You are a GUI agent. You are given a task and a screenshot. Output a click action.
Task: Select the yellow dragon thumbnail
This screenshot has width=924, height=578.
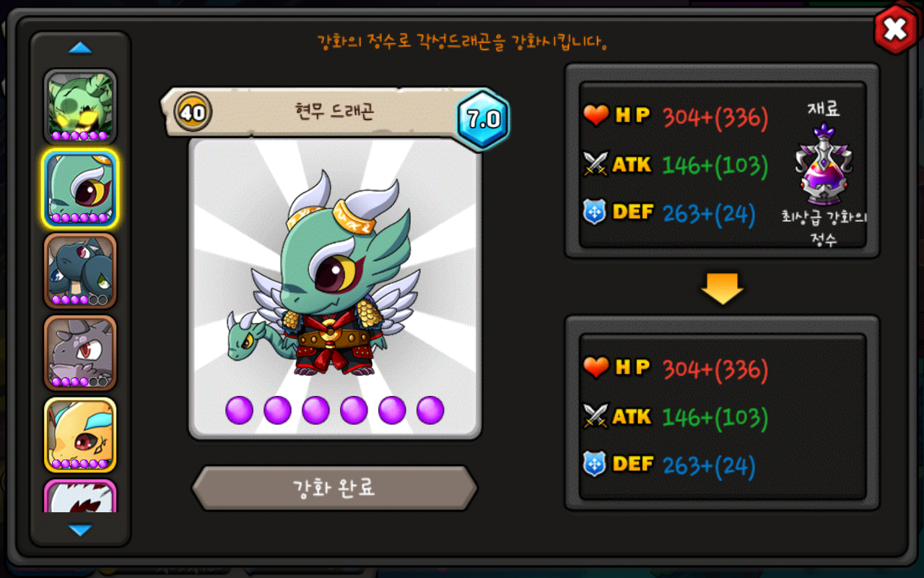coord(80,435)
